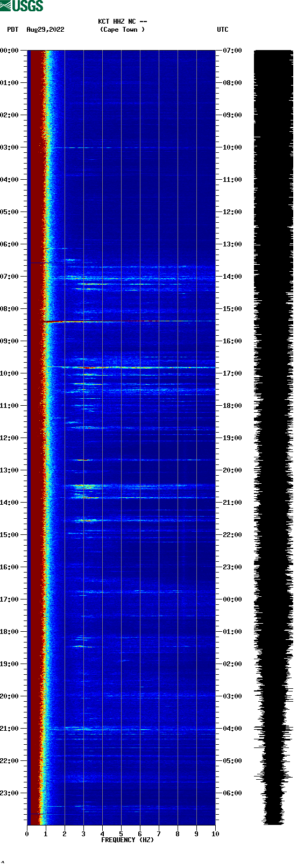
Task: Click the UTC time label 20:00
Action: [232, 470]
